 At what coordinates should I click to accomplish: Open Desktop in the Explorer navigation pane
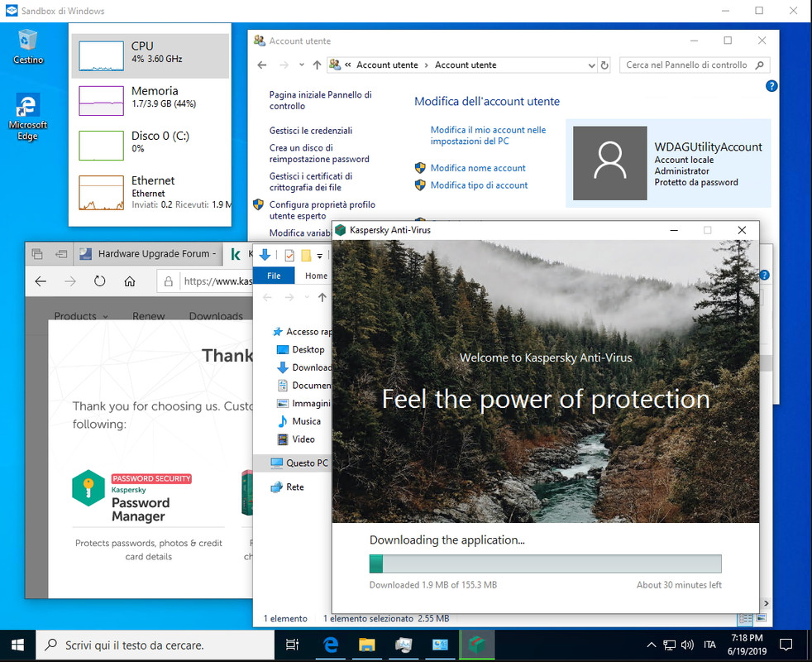(301, 350)
